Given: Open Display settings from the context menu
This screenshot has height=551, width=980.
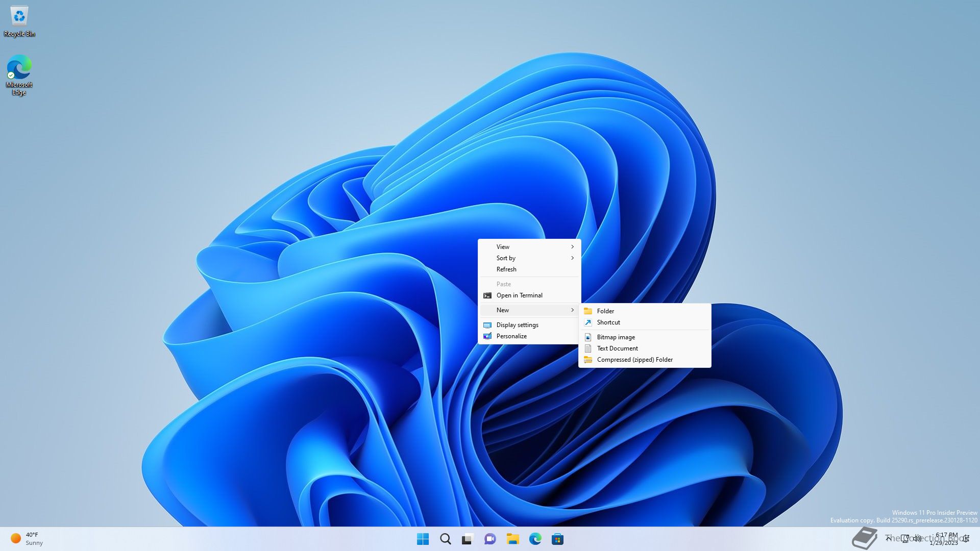Looking at the screenshot, I should click(529, 325).
